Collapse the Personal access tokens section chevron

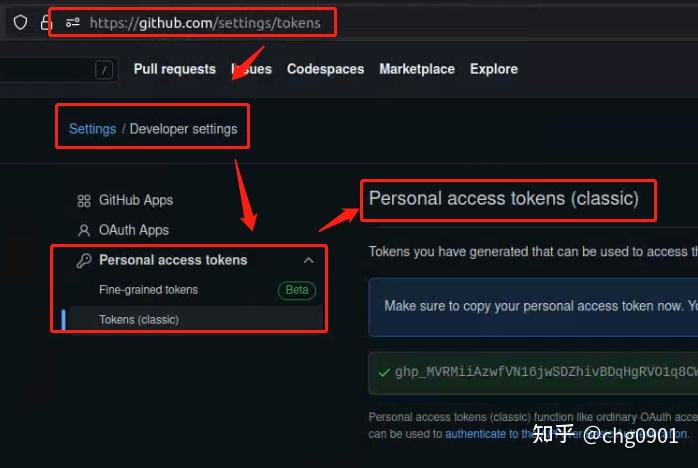click(308, 260)
